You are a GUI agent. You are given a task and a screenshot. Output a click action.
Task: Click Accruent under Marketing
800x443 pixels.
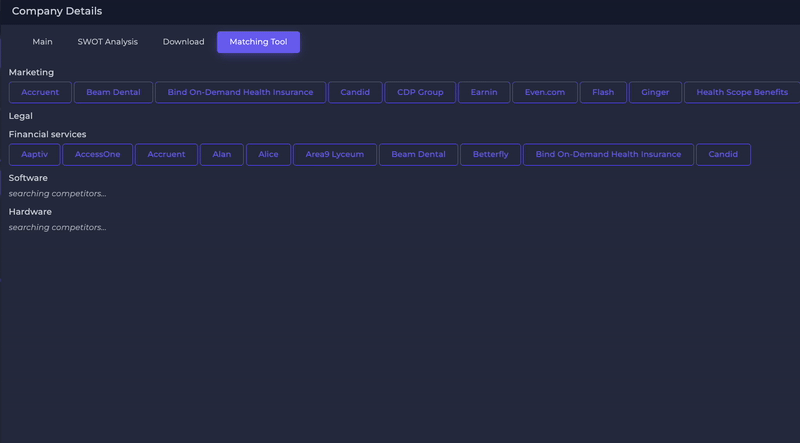tap(40, 92)
